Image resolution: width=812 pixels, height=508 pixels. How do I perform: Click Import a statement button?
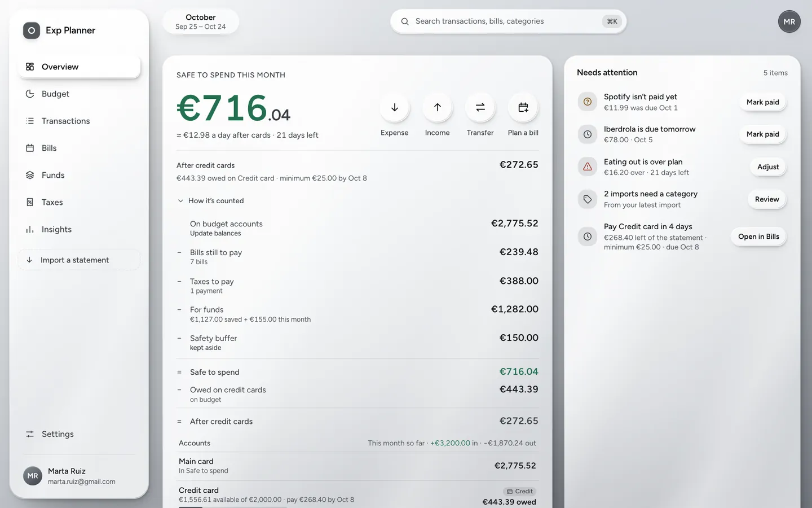[x=79, y=260]
